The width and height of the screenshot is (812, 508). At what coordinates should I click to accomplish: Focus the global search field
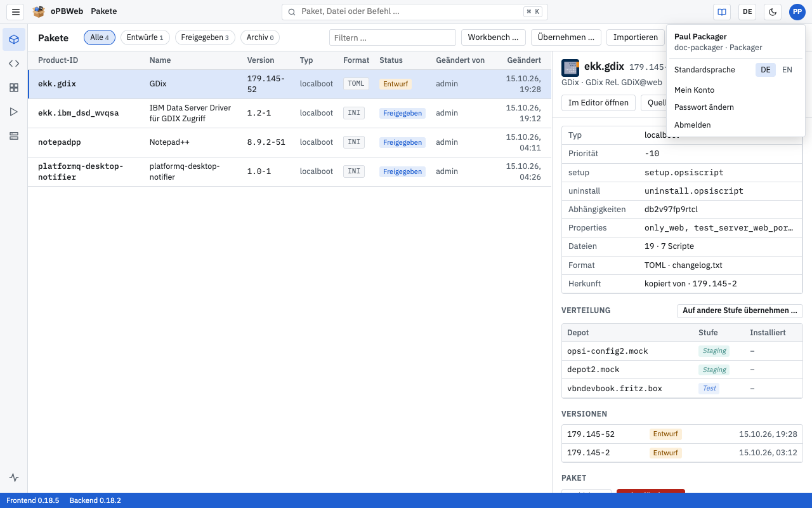(415, 11)
